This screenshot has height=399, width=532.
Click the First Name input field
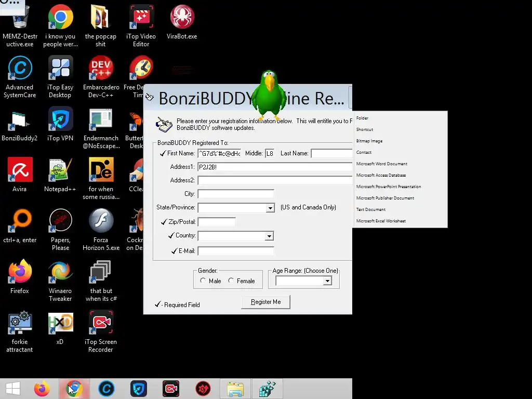pyautogui.click(x=220, y=153)
